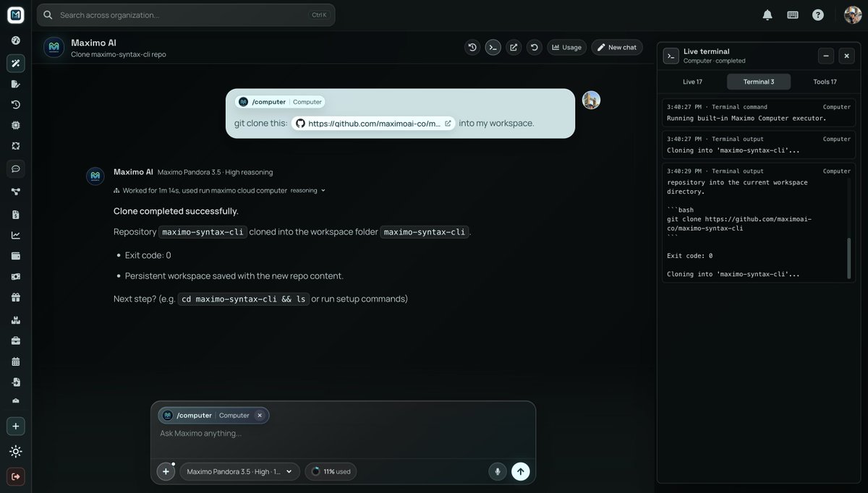Focus the Search across organization field
The width and height of the screenshot is (868, 493).
(x=186, y=14)
